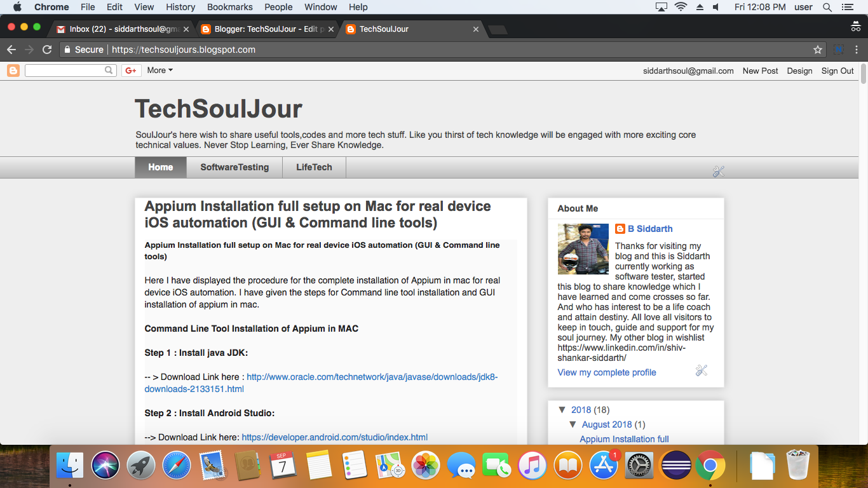Open the Trash in the dock

tap(797, 466)
